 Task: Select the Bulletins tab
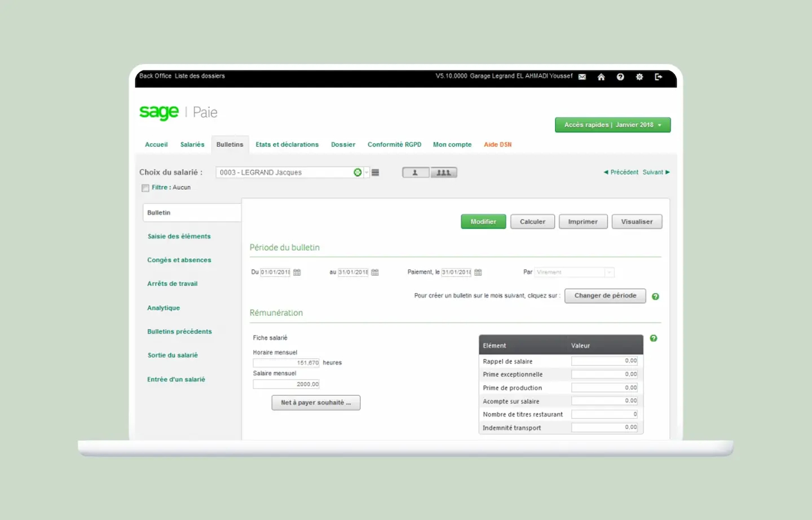230,145
